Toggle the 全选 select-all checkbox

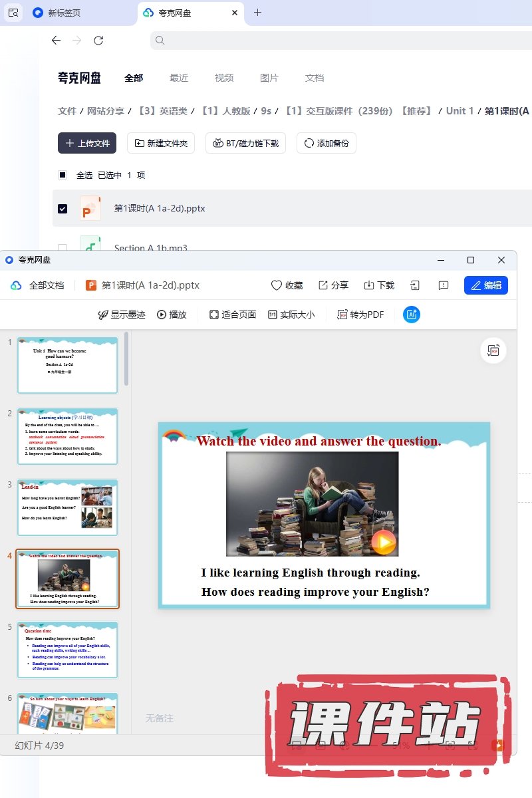63,176
